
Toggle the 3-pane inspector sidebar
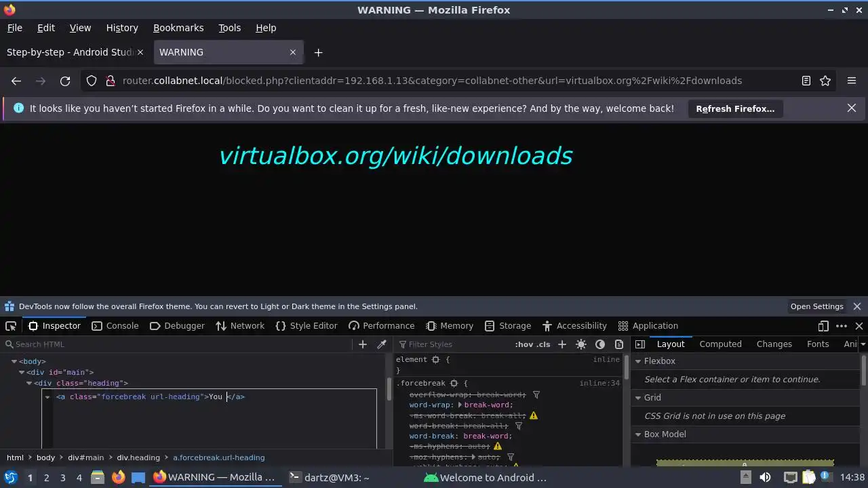tap(640, 344)
